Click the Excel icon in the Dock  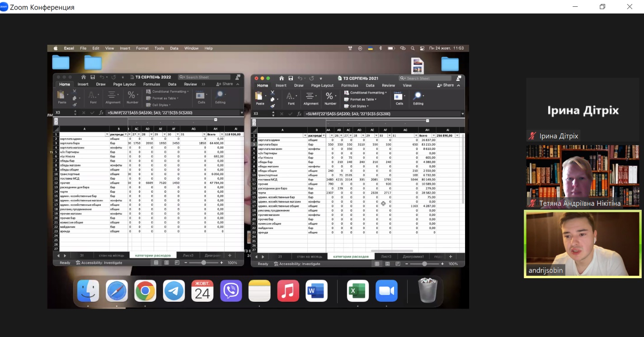(357, 291)
